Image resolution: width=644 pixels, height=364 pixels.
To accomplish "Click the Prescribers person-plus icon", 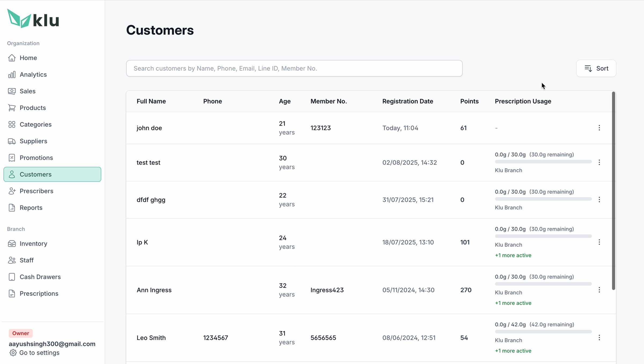I will point(12,191).
